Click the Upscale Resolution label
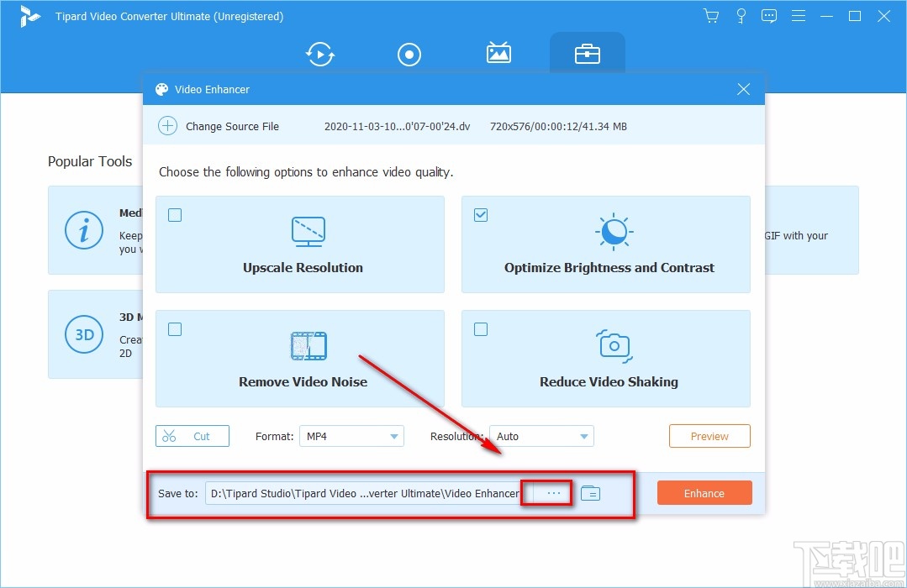 click(303, 268)
